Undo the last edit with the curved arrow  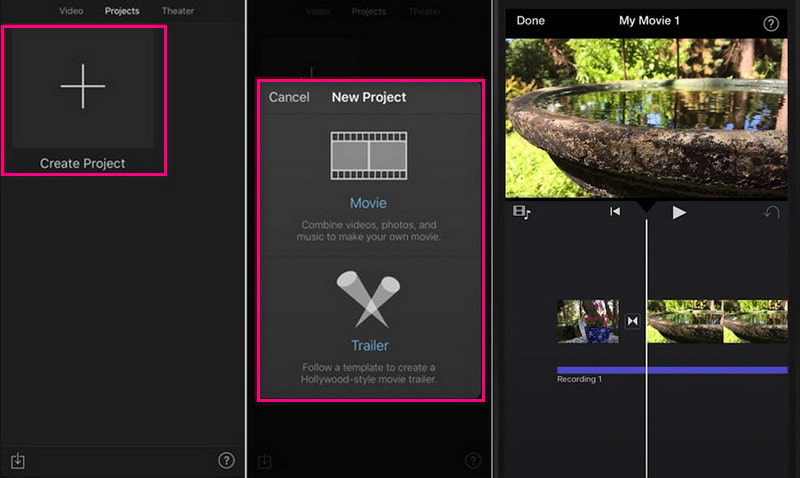pos(771,212)
